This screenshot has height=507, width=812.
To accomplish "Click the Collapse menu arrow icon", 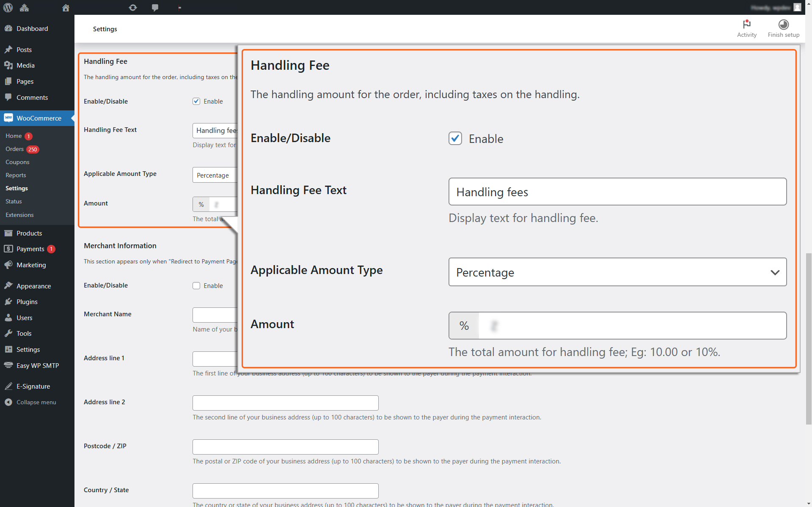I will click(8, 402).
